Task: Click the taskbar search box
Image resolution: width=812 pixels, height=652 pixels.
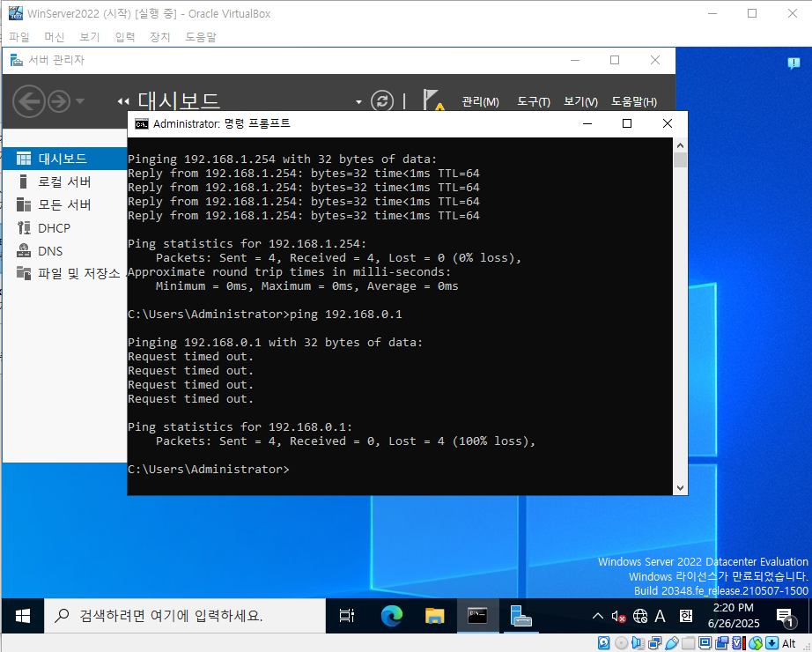Action: click(185, 616)
